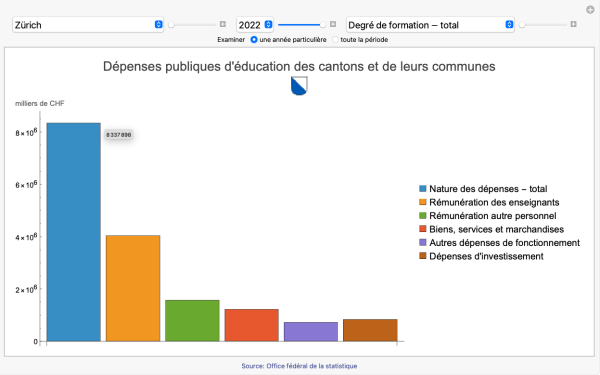The height and width of the screenshot is (375, 600).
Task: Open the Office fédéral de la statistique source link
Action: [x=299, y=366]
